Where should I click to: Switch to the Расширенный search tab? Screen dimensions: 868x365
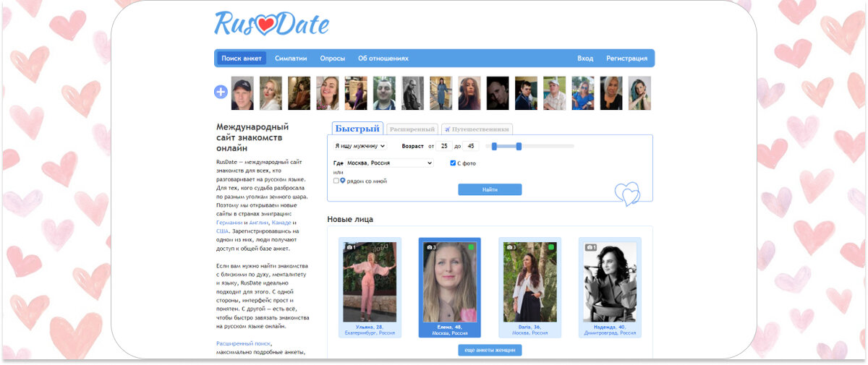(412, 129)
